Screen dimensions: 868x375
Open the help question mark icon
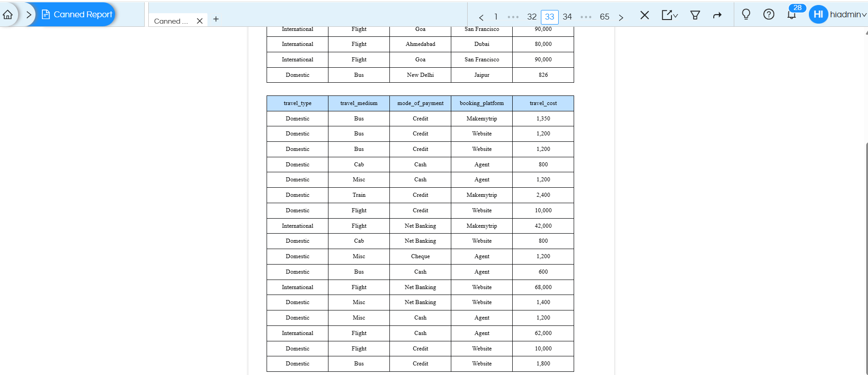pos(769,14)
